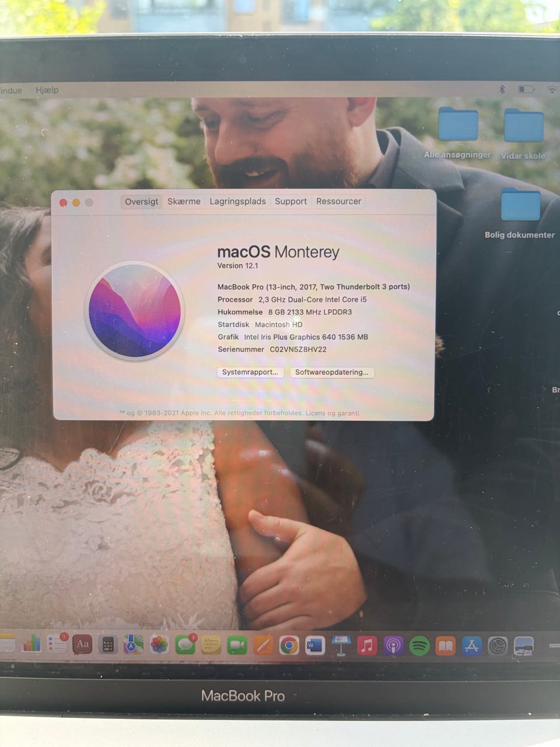Open Pages app in the dock
560x747 pixels.
click(263, 645)
